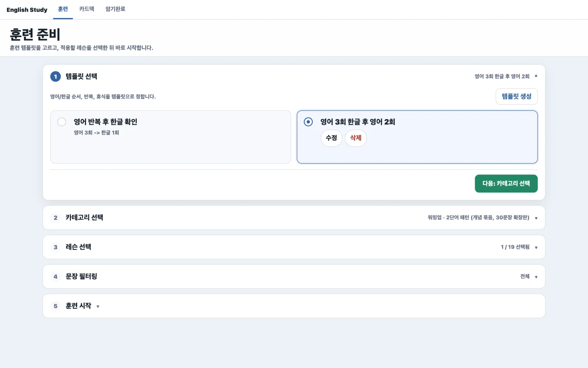This screenshot has width=588, height=368.
Task: Click the 영어 반복 후 한글 확인 card title
Action: coord(105,122)
